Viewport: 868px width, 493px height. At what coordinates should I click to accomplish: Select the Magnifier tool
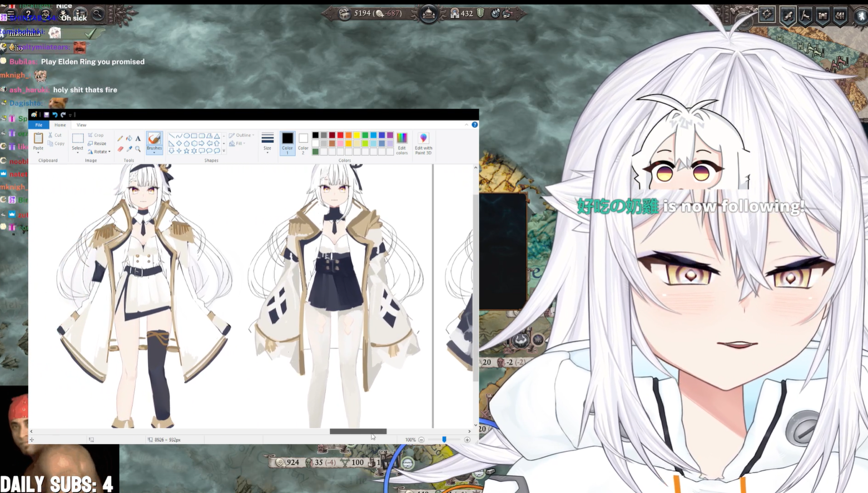pos(138,149)
